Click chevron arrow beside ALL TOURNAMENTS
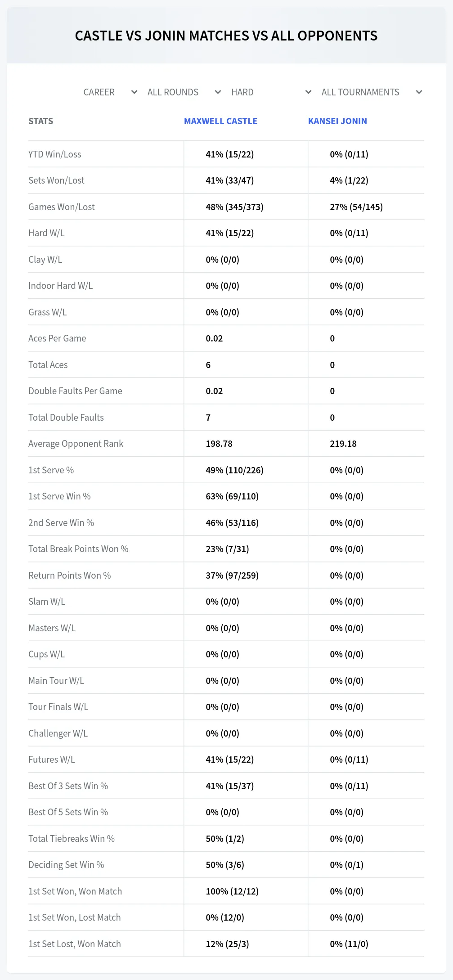Viewport: 453px width, 980px height. click(x=419, y=92)
